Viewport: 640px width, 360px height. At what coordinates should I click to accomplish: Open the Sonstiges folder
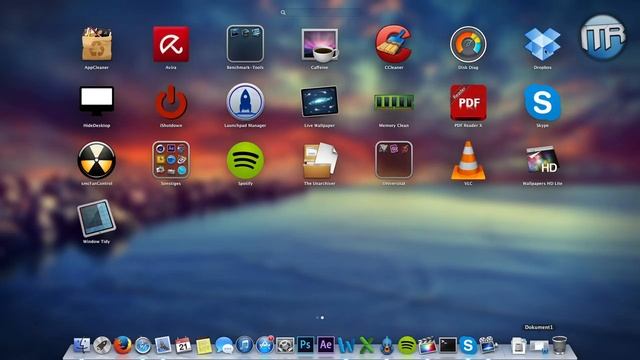point(171,160)
